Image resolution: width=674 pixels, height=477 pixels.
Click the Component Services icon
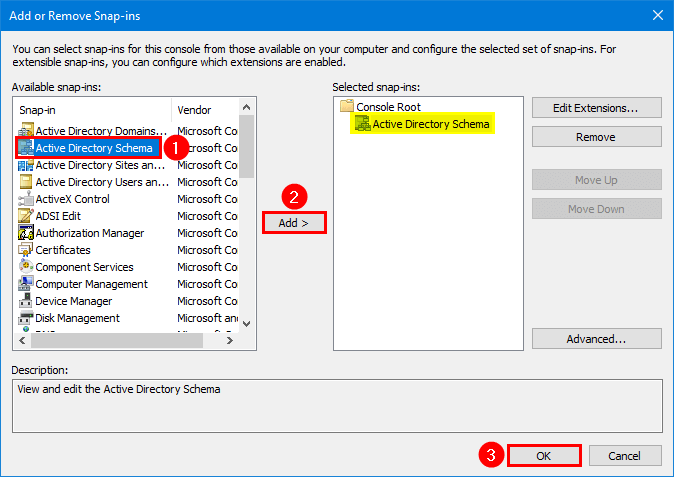click(x=26, y=267)
